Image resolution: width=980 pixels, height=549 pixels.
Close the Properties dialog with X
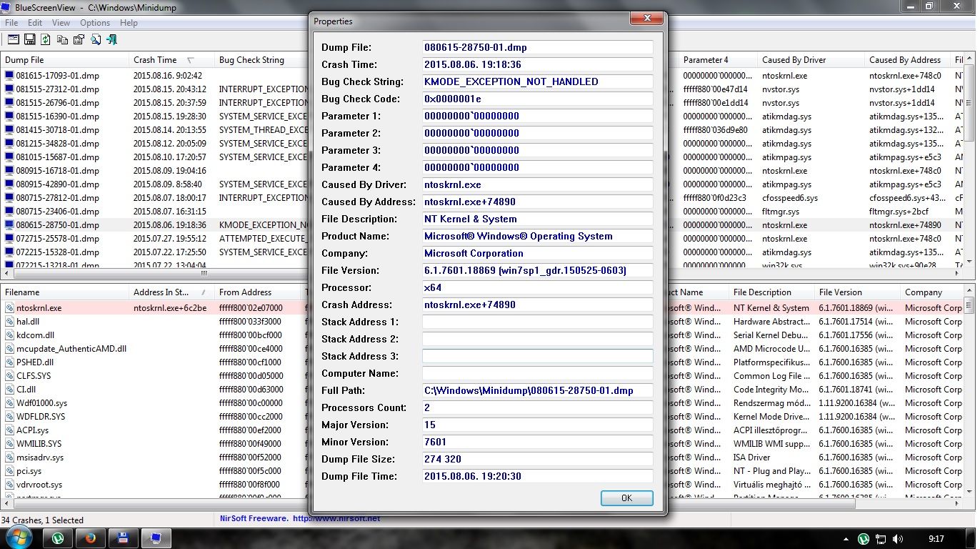[647, 18]
